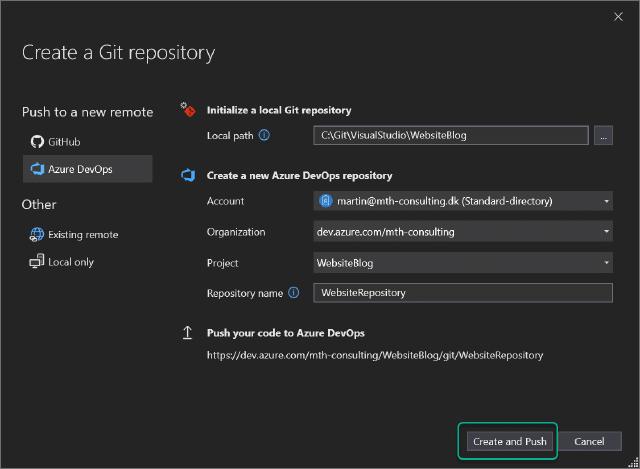Click the Local only computer icon
Screen dimensions: 640x469
pyautogui.click(x=38, y=262)
